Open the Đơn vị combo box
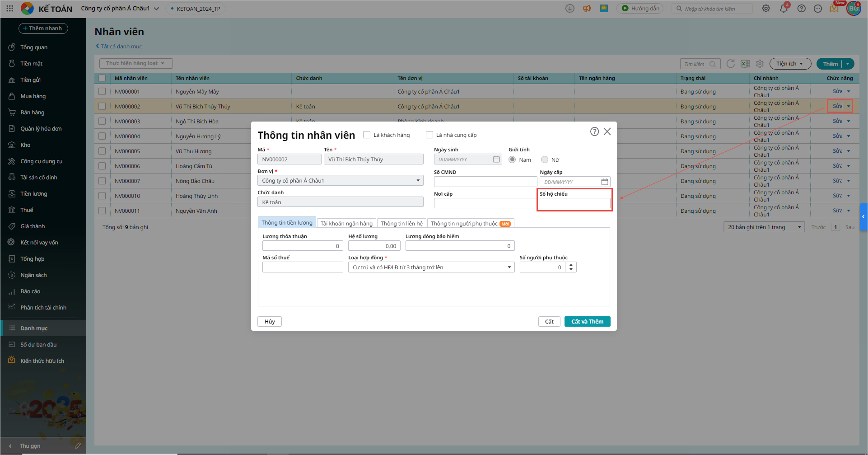The height and width of the screenshot is (455, 868). pyautogui.click(x=341, y=180)
